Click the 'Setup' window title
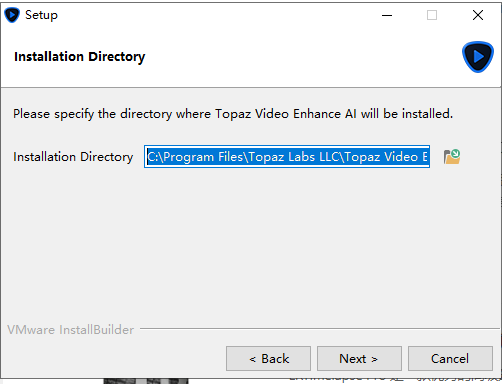 point(41,15)
